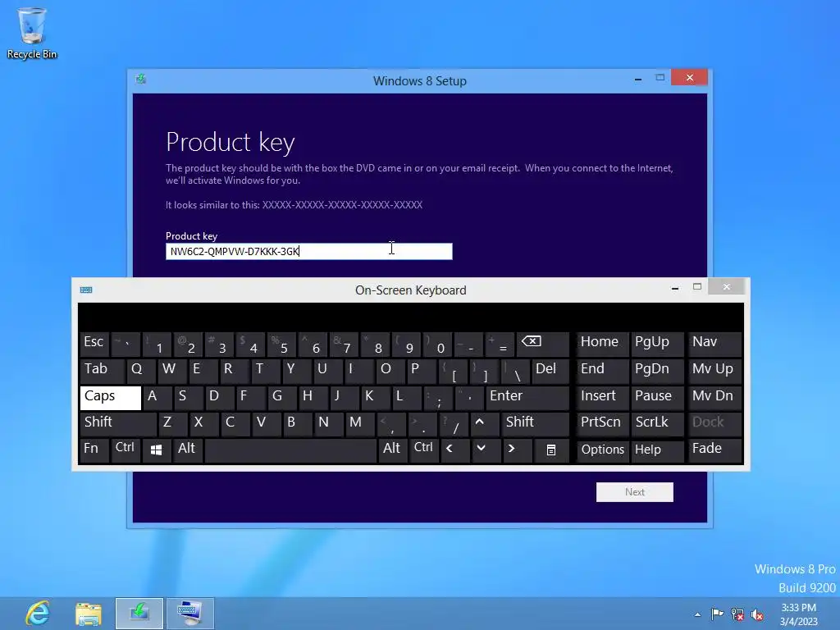Toggle the right Shift key
The image size is (840, 630).
point(535,424)
